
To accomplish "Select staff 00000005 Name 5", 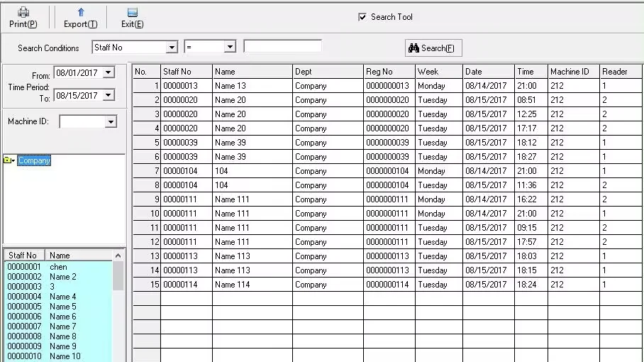I will point(58,307).
